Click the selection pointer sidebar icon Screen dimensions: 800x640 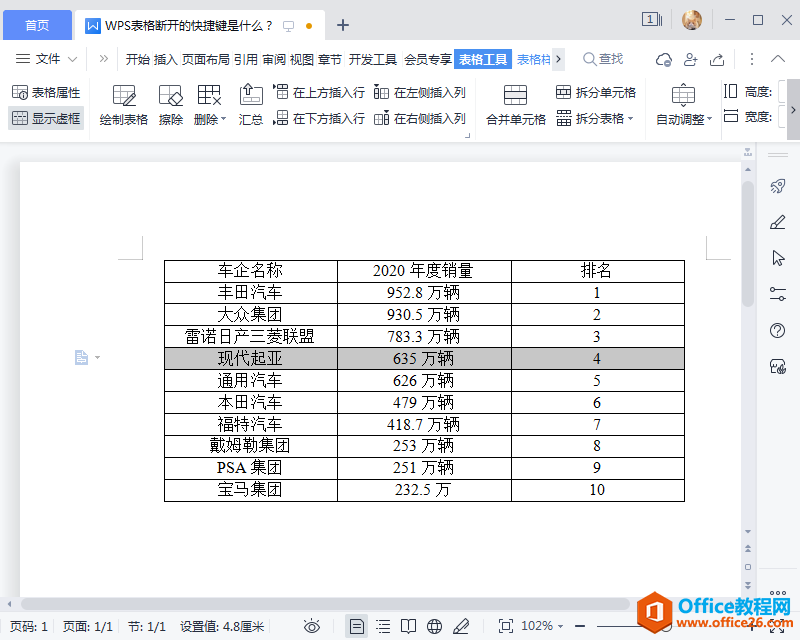778,258
